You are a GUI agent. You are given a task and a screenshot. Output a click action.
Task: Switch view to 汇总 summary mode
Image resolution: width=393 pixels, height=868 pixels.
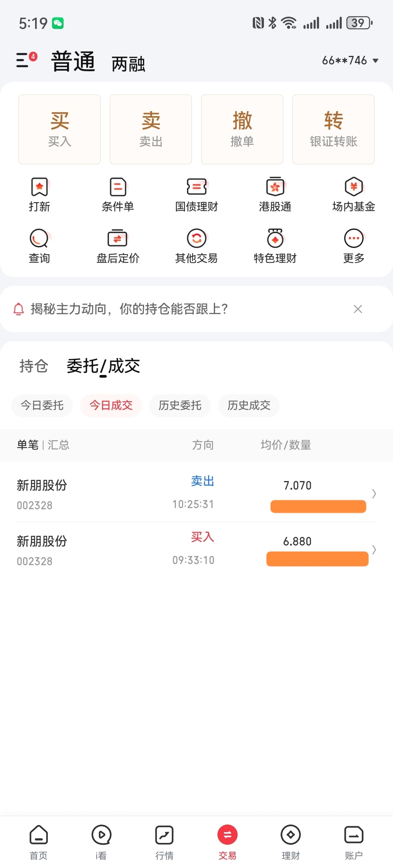[x=59, y=445]
